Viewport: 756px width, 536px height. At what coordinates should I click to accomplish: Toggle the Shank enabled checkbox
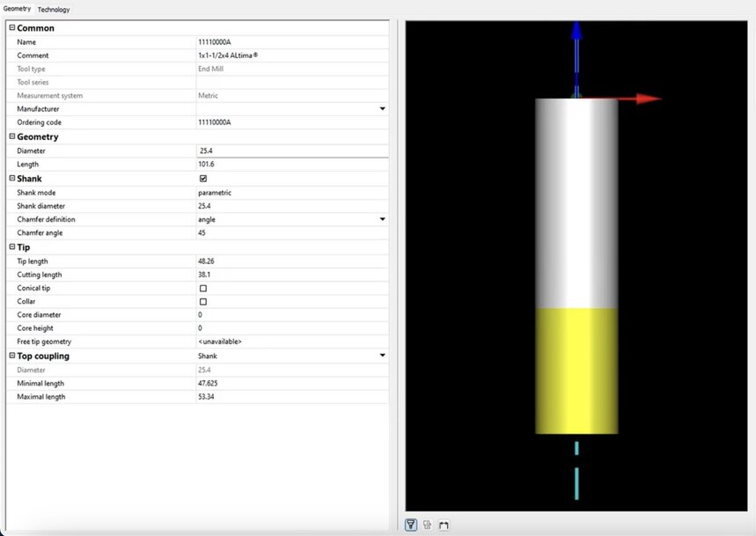click(x=202, y=178)
